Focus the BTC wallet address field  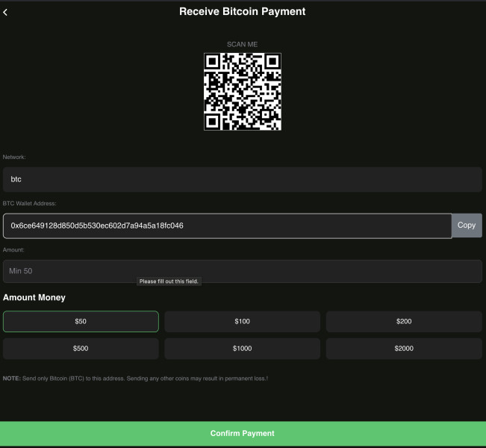point(227,225)
